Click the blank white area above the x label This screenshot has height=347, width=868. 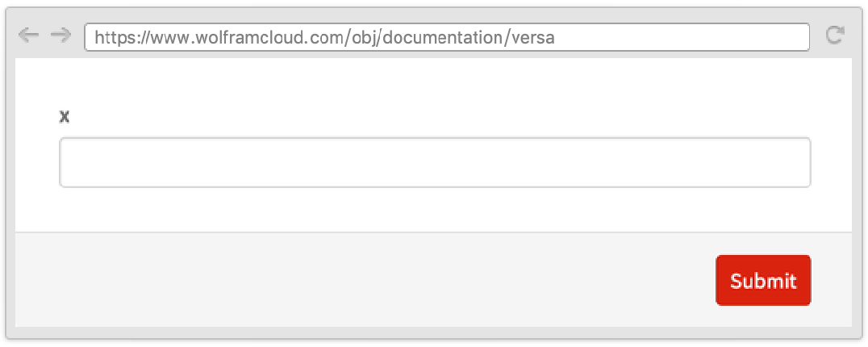[x=433, y=83]
